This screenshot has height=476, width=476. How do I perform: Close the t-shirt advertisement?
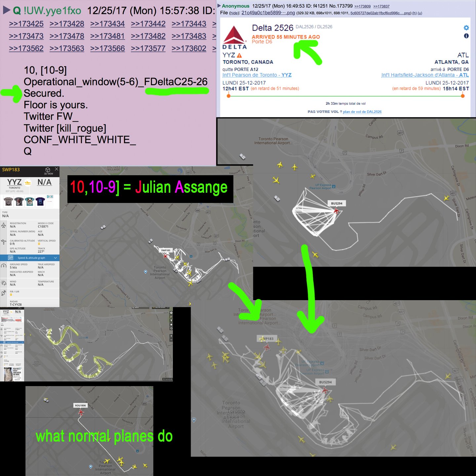point(52,197)
